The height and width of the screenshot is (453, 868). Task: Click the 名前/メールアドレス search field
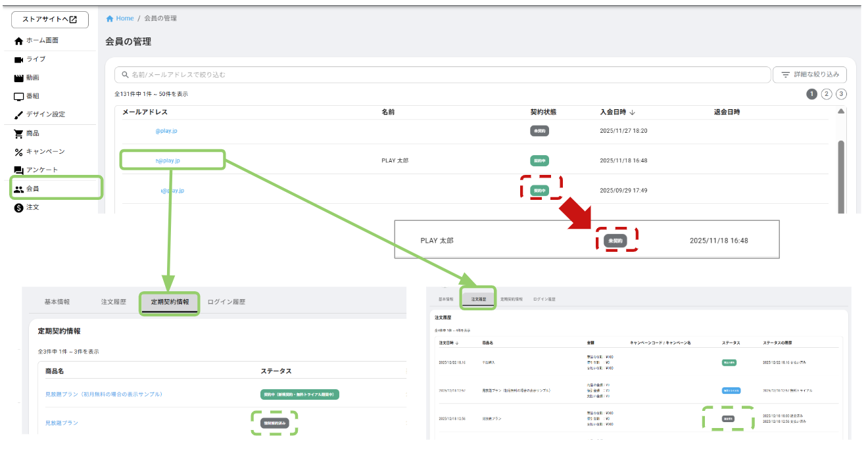pos(442,75)
